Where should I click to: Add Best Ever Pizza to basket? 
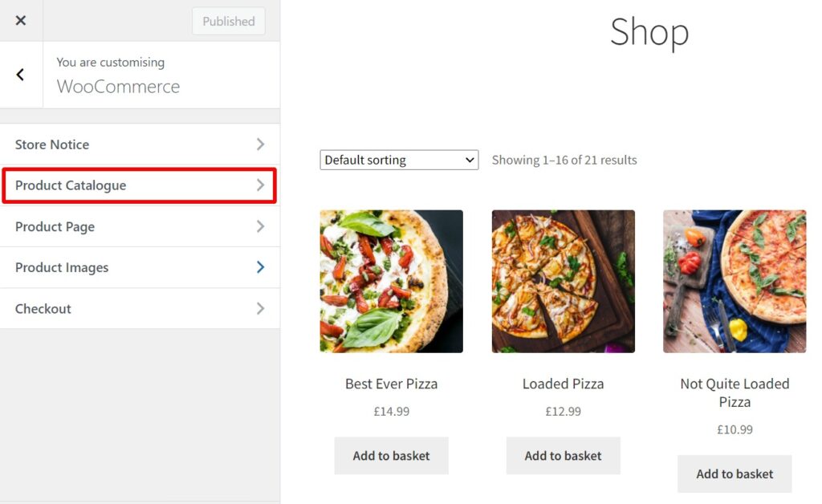(x=391, y=455)
